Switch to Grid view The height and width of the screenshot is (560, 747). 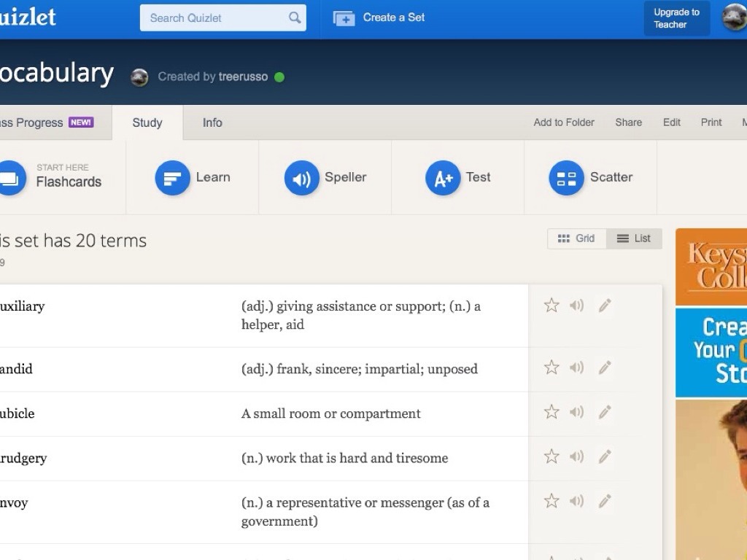click(x=576, y=238)
